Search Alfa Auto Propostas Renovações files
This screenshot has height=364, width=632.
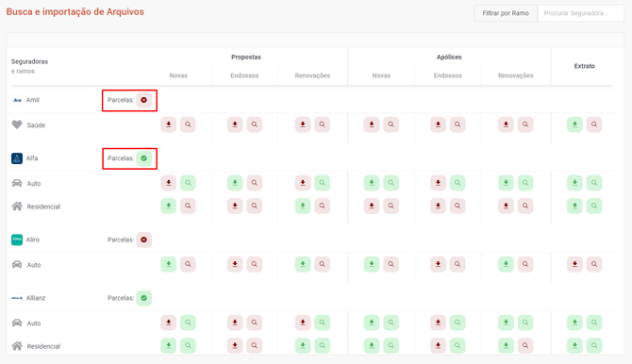click(x=322, y=183)
